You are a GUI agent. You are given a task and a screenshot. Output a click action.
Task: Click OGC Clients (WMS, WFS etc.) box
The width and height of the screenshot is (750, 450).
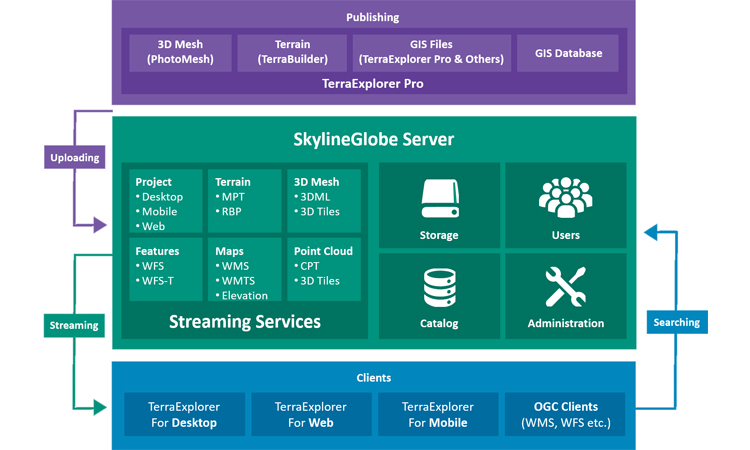(565, 415)
